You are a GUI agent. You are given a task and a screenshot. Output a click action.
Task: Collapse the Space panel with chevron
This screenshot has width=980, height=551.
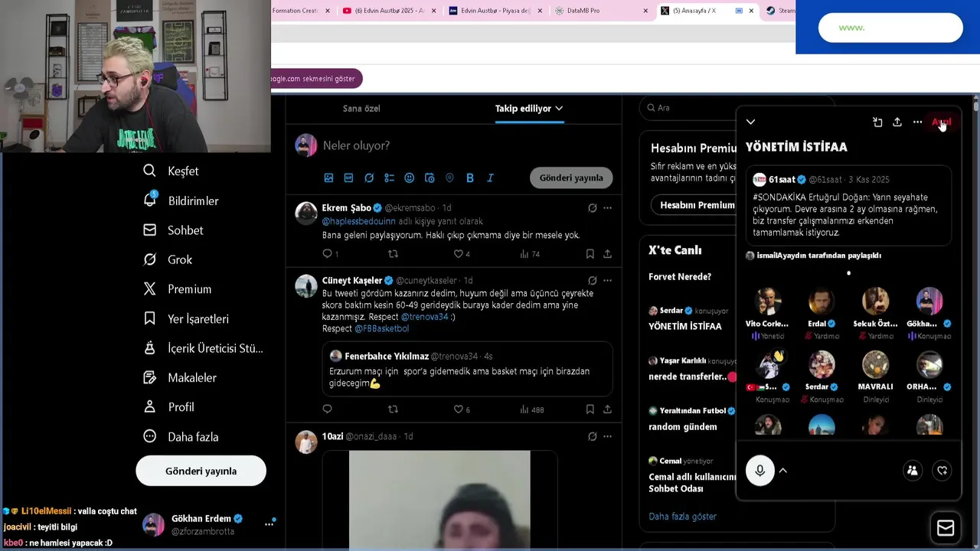[750, 122]
